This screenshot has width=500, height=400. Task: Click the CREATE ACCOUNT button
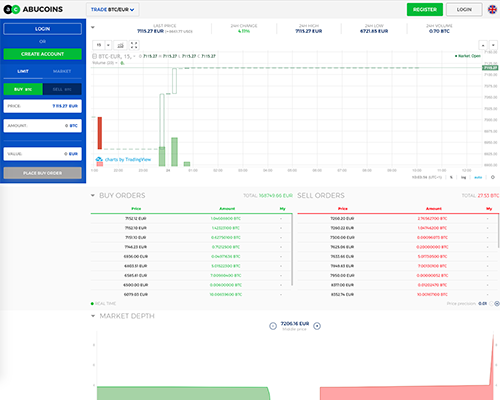(42, 54)
